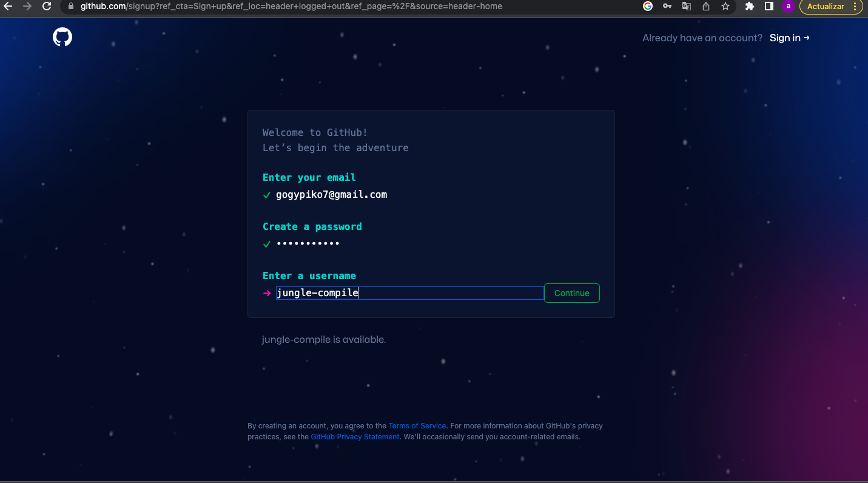The image size is (868, 483).
Task: View site info via lock icon
Action: [x=71, y=6]
